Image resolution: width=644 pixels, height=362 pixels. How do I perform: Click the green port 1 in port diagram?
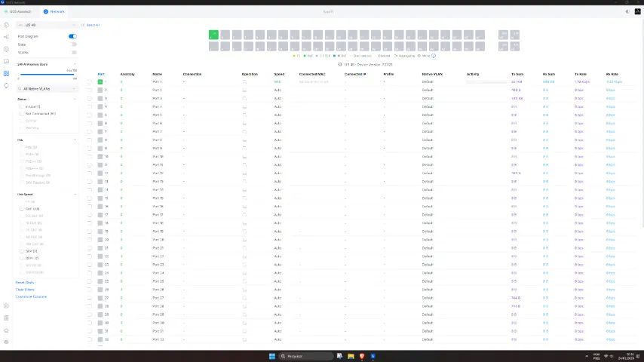[x=214, y=35]
